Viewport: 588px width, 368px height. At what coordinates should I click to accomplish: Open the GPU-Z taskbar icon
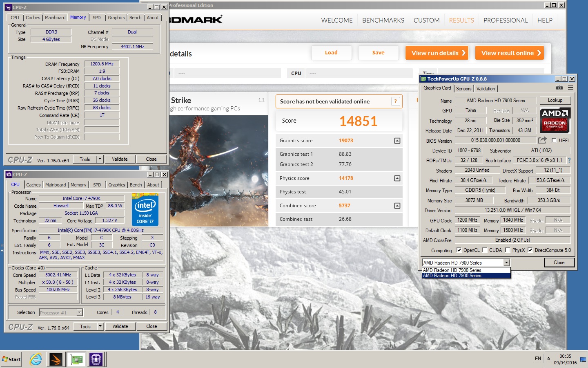76,359
